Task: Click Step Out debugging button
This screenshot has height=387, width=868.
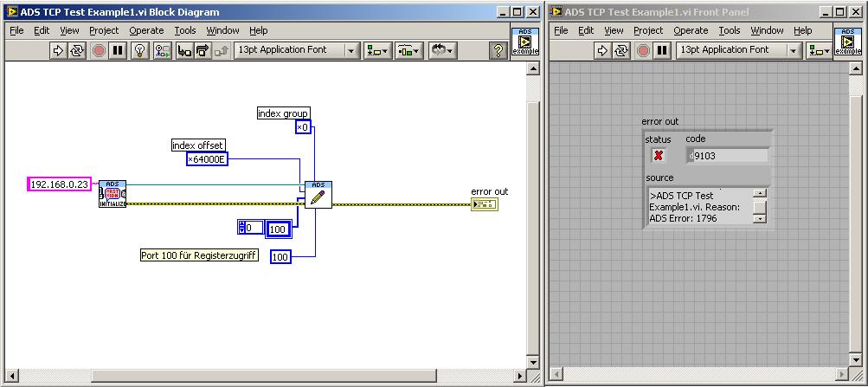Action: point(222,51)
